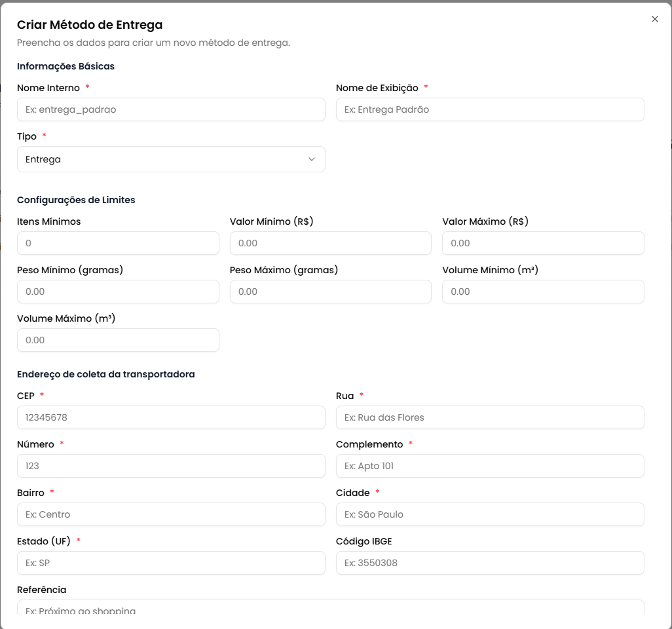The image size is (672, 629).
Task: Click the Itens Mínimos field
Action: 118,243
